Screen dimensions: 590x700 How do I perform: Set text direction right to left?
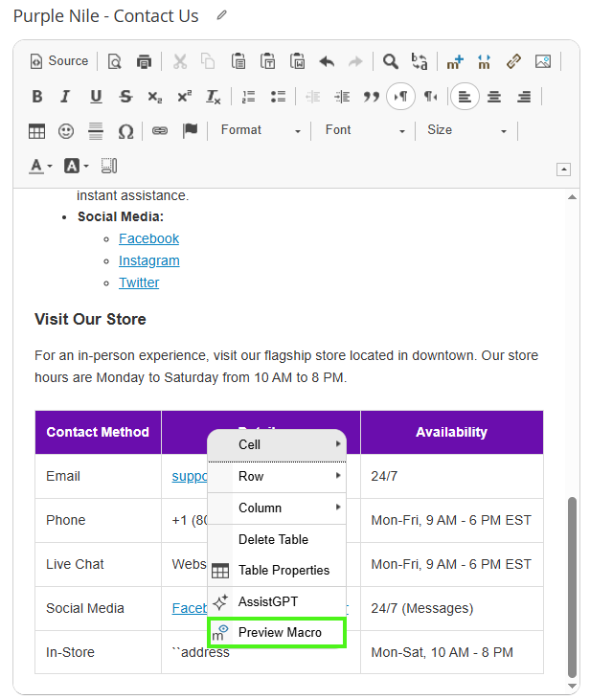[x=430, y=97]
